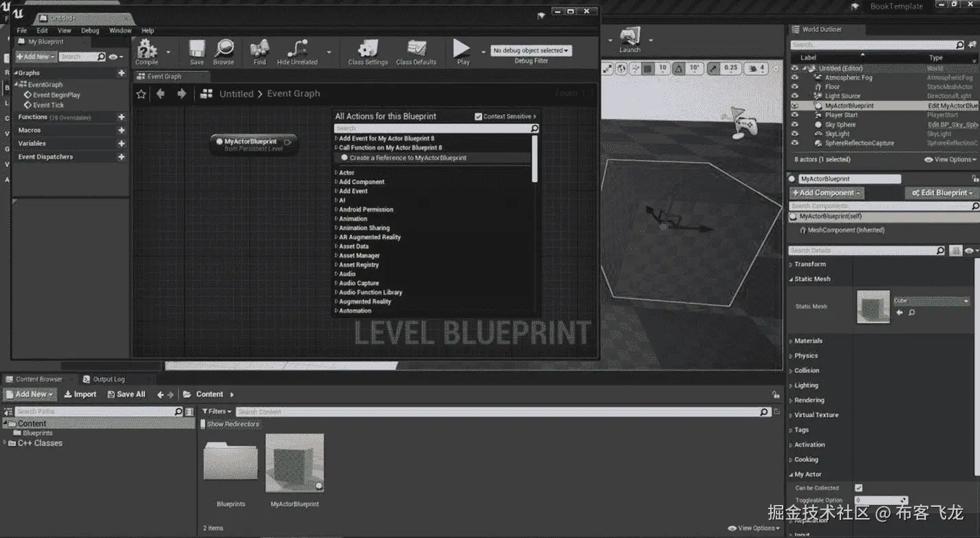Hide Atmospheric Fog with its eye icon
This screenshot has width=980, height=538.
795,78
